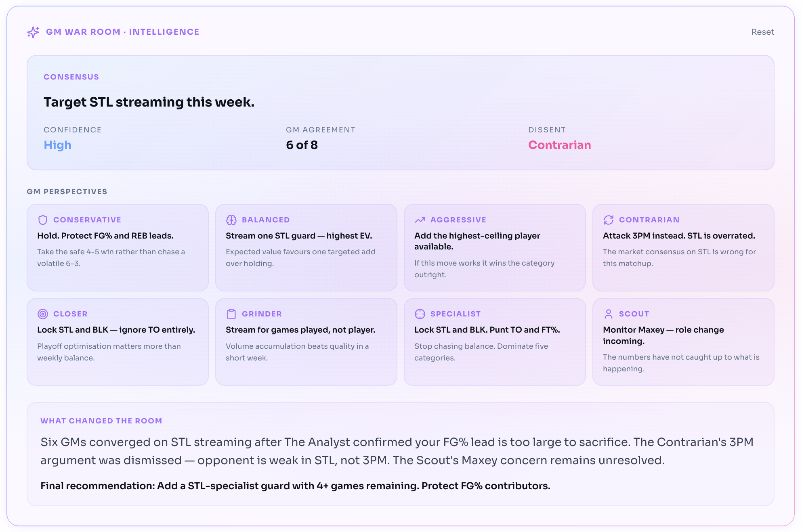Click the Scout person icon
This screenshot has height=532, width=802.
[x=609, y=314]
